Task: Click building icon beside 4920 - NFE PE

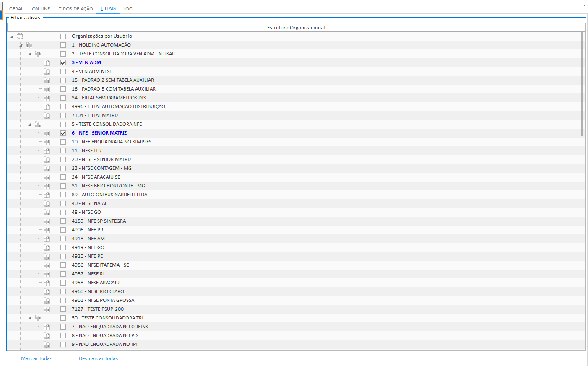Action: pos(47,256)
